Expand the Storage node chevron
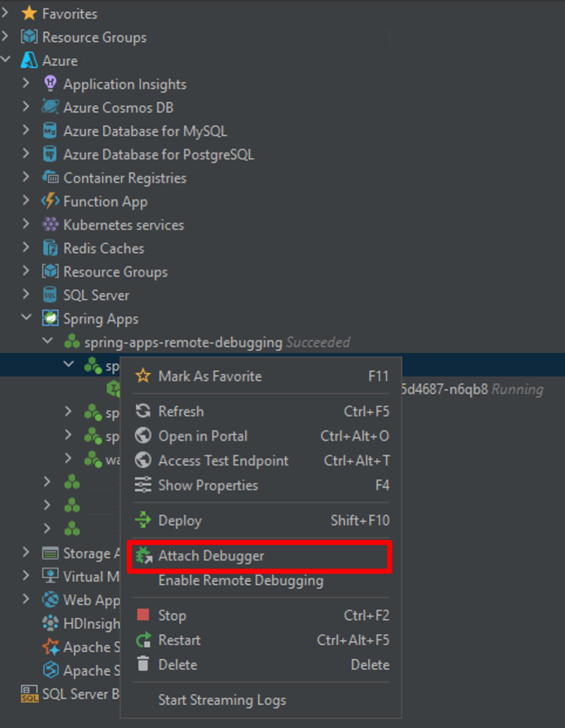 point(25,553)
